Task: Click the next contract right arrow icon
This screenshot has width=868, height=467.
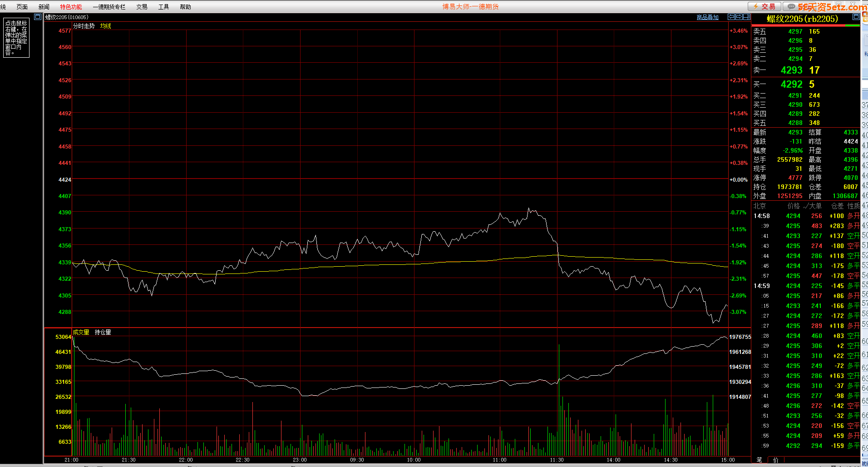Action: coord(739,17)
